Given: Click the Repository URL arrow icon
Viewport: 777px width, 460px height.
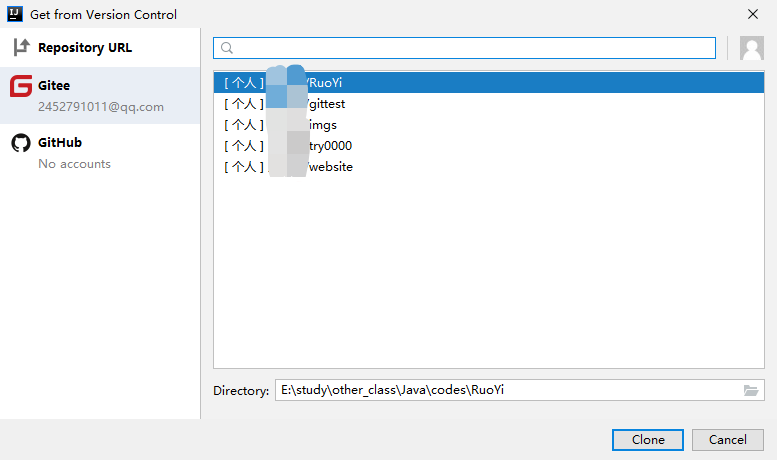Looking at the screenshot, I should [21, 47].
